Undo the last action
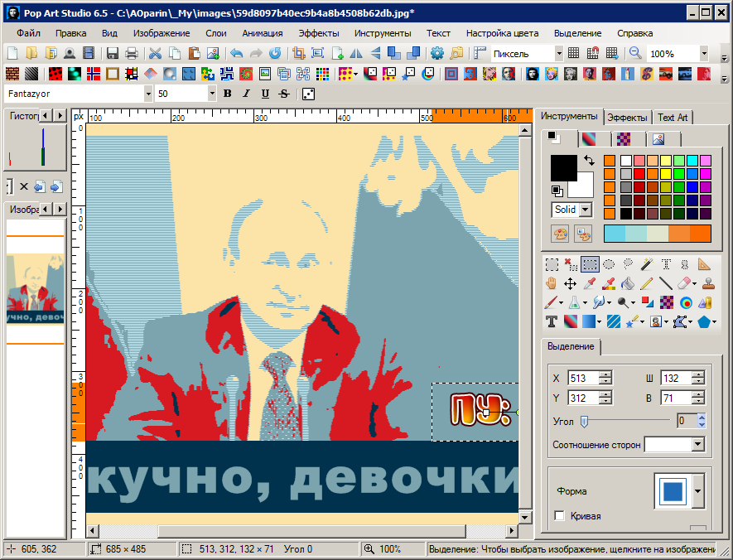Screen dimensions: 733x560 pyautogui.click(x=237, y=53)
